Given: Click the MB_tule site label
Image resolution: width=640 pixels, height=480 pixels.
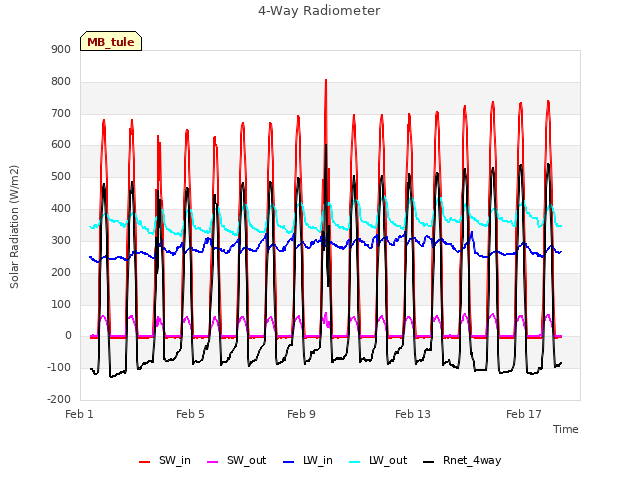Looking at the screenshot, I should pos(111,41).
